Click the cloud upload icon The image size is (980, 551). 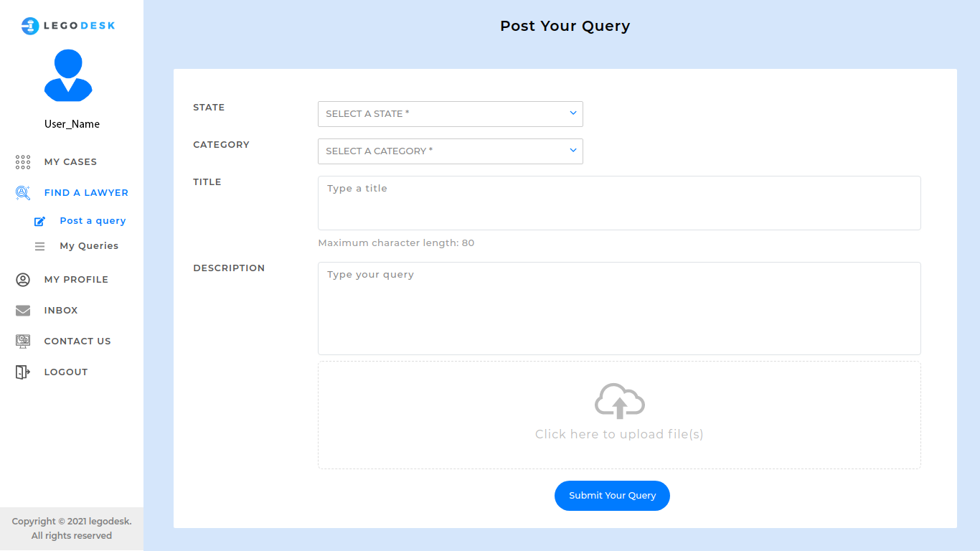[620, 401]
